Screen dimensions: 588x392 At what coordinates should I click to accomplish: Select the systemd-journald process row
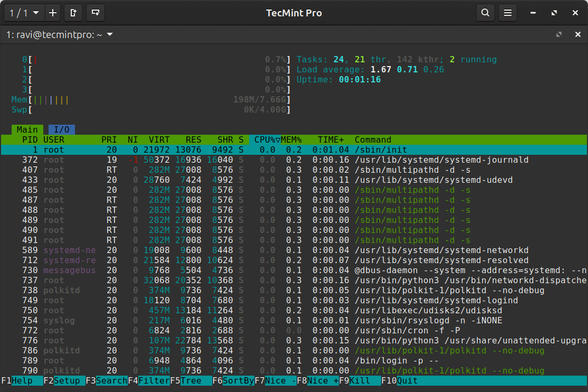[x=293, y=160]
